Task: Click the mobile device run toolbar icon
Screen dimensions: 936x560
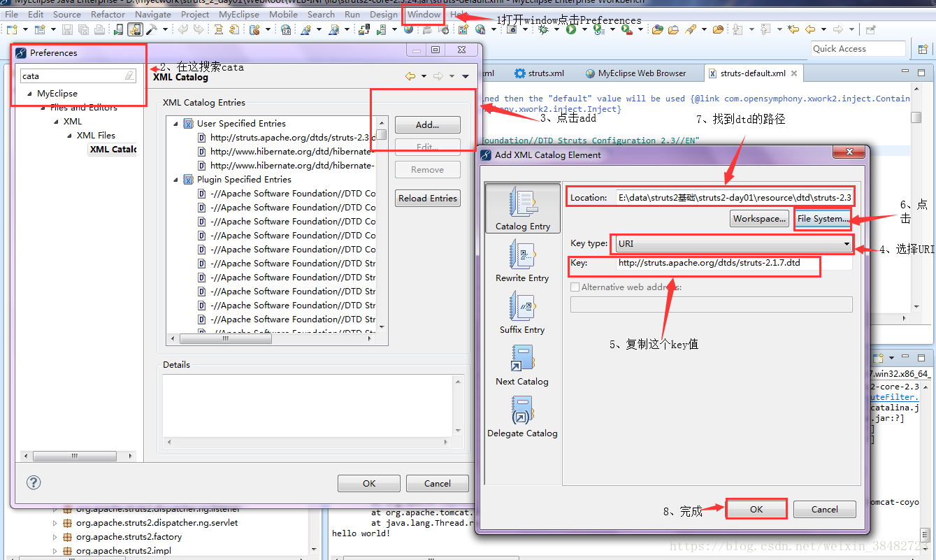Action: coord(119,29)
